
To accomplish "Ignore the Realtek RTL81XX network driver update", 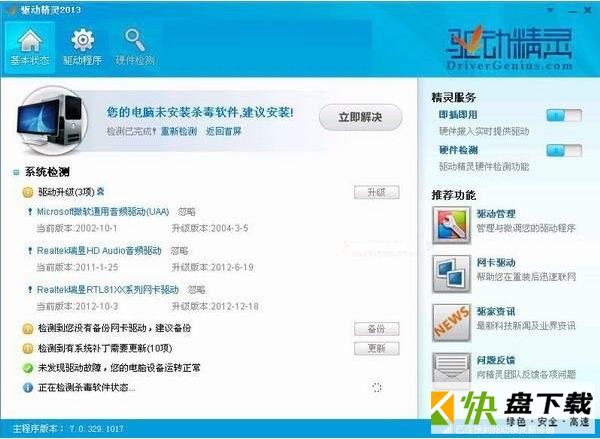I will pos(196,290).
